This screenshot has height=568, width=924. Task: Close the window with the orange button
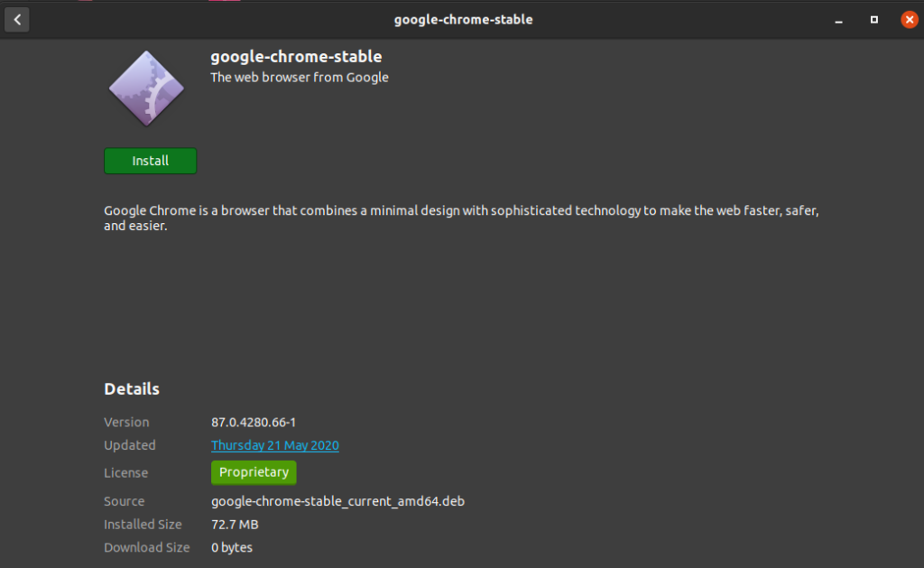pos(909,19)
